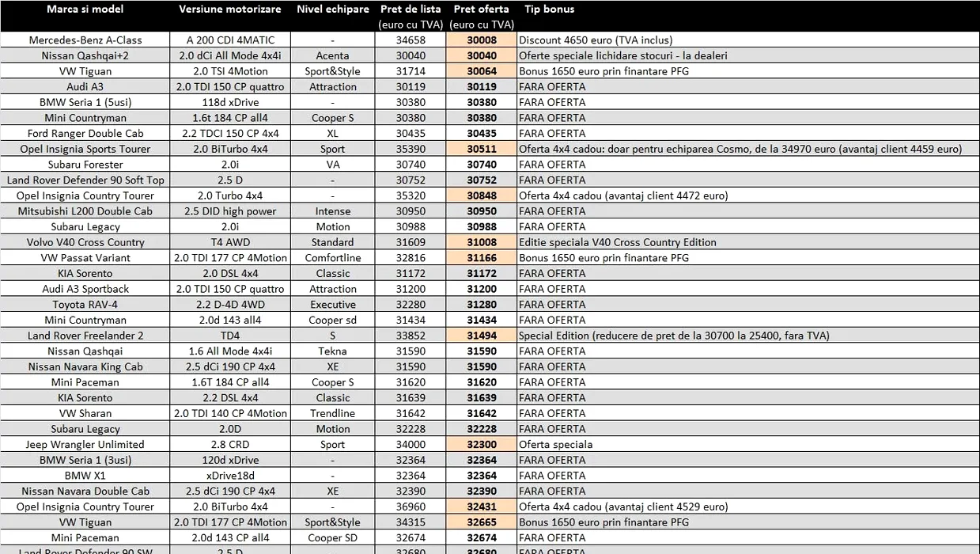This screenshot has height=554, width=980.
Task: Click the highlighted offer price 30064
Action: pyautogui.click(x=482, y=71)
